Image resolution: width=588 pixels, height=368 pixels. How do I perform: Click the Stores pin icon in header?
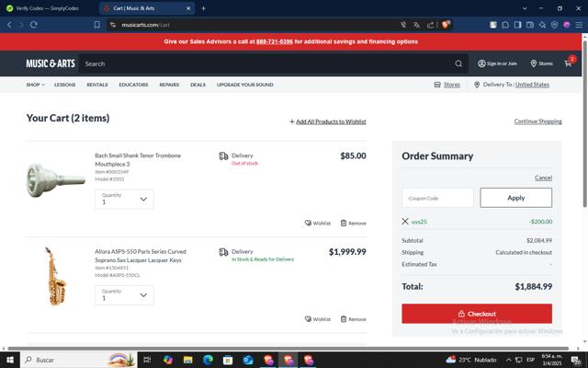534,63
